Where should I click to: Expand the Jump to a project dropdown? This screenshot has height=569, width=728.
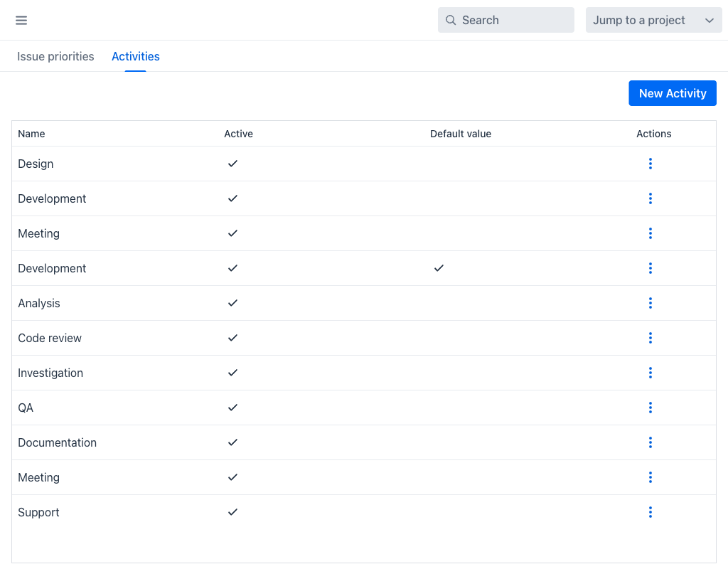click(654, 20)
